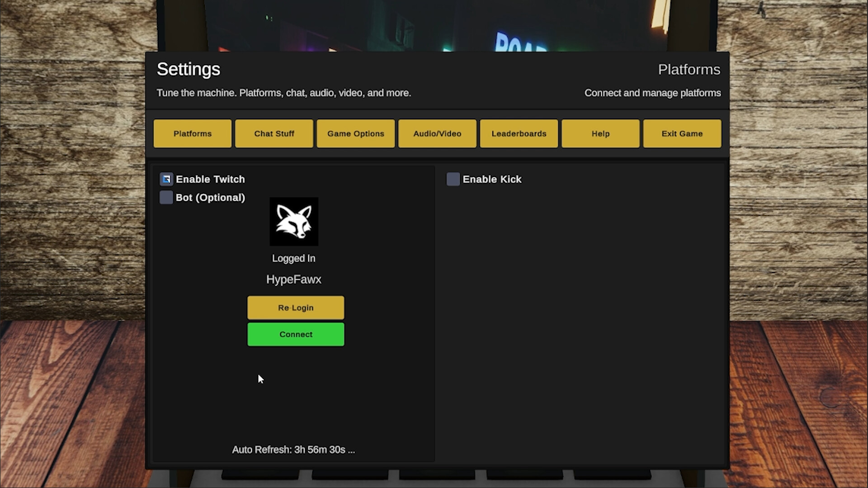Open the Help tab
This screenshot has height=488, width=868.
[x=600, y=133]
